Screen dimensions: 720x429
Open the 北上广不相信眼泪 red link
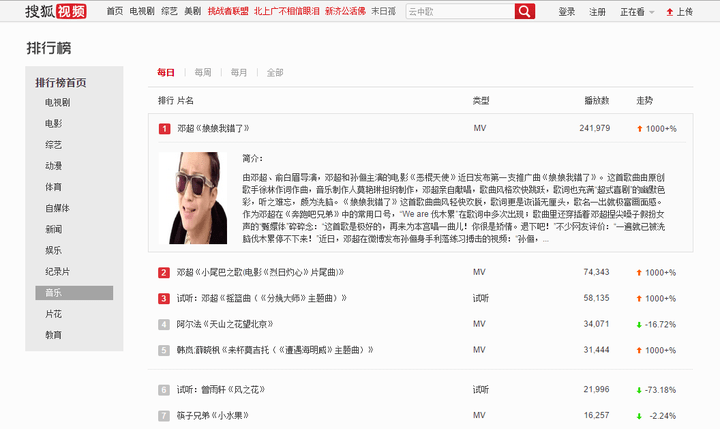point(287,11)
